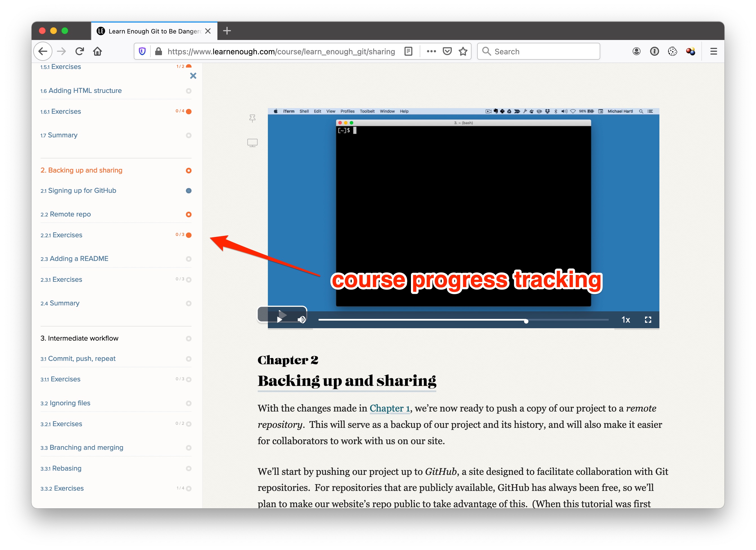Click the mute/volume icon on video
This screenshot has width=756, height=550.
pos(302,320)
